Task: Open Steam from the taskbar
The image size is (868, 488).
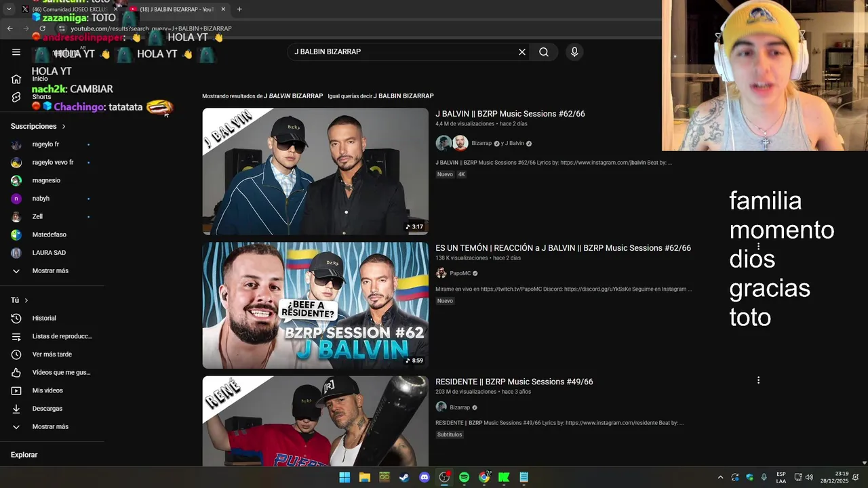Action: tap(404, 477)
